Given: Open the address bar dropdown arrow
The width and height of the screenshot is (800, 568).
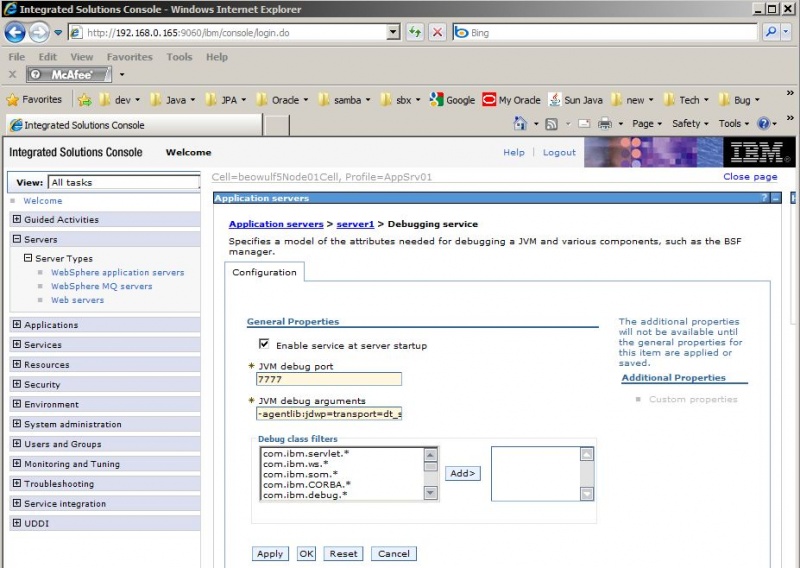Looking at the screenshot, I should [x=393, y=32].
